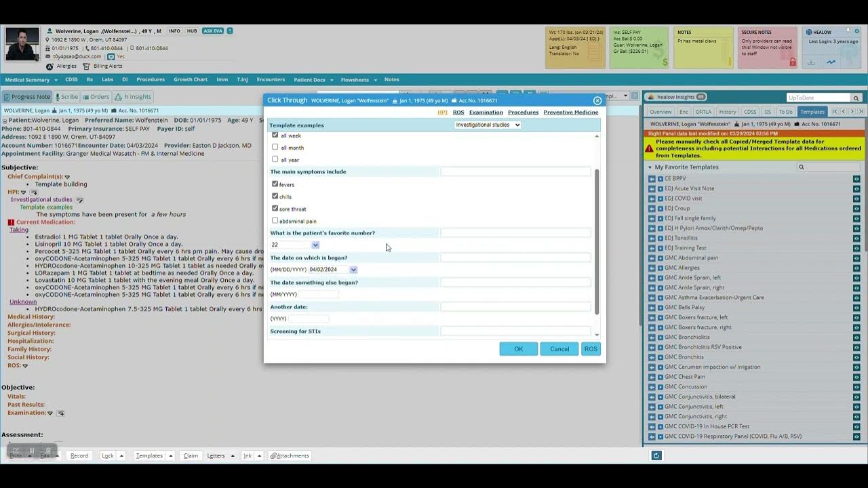Screen dimensions: 868x488
Task: Click the HPI notes icon beside HPI heading
Action: point(33,192)
